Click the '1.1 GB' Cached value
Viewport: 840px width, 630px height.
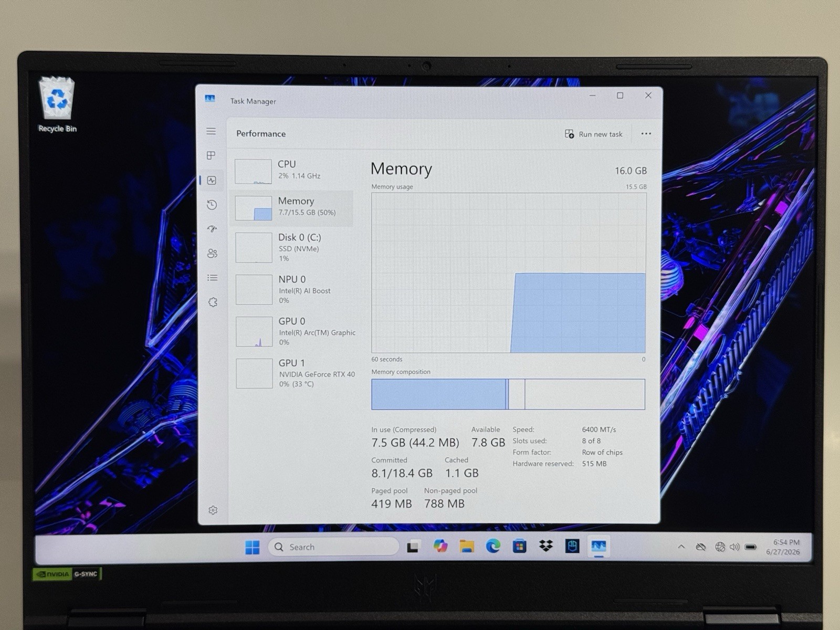point(462,473)
